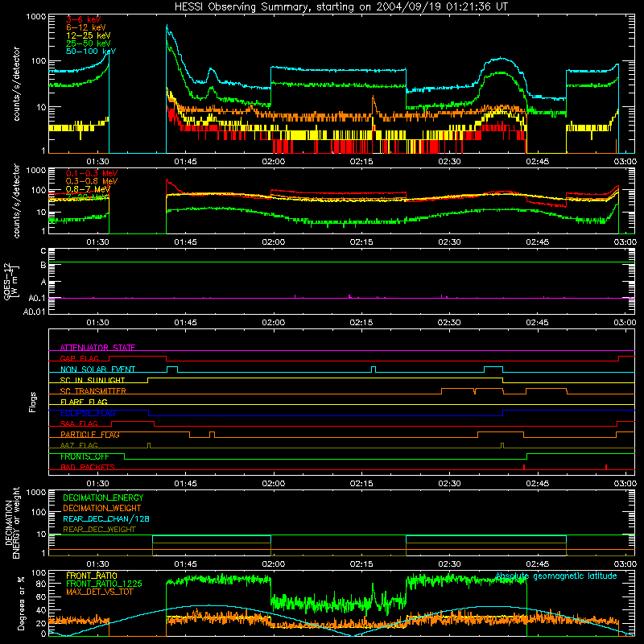Select the FRONTS_OFF flag label
The width and height of the screenshot is (644, 644).
pyautogui.click(x=85, y=456)
